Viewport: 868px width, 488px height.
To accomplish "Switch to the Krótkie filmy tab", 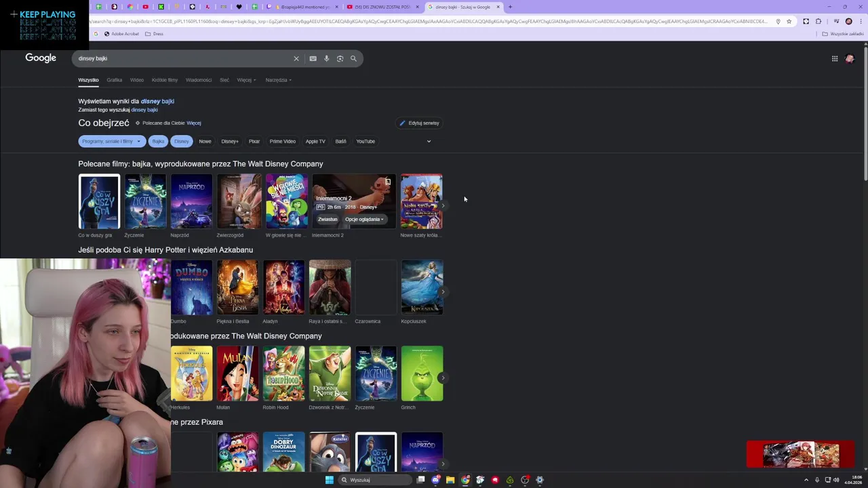I will pyautogui.click(x=165, y=80).
